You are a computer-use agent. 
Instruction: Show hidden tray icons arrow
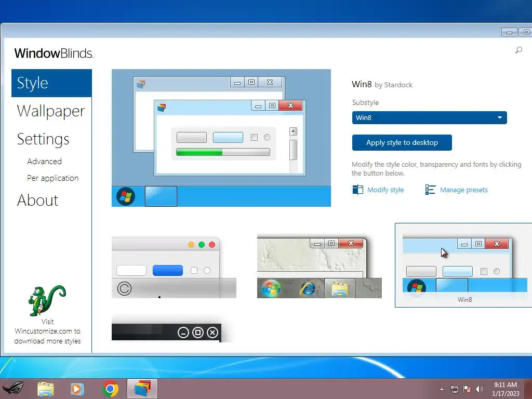click(442, 389)
